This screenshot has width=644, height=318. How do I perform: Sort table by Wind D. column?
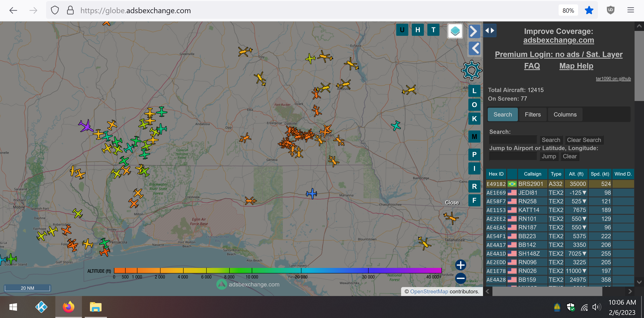[x=623, y=174]
